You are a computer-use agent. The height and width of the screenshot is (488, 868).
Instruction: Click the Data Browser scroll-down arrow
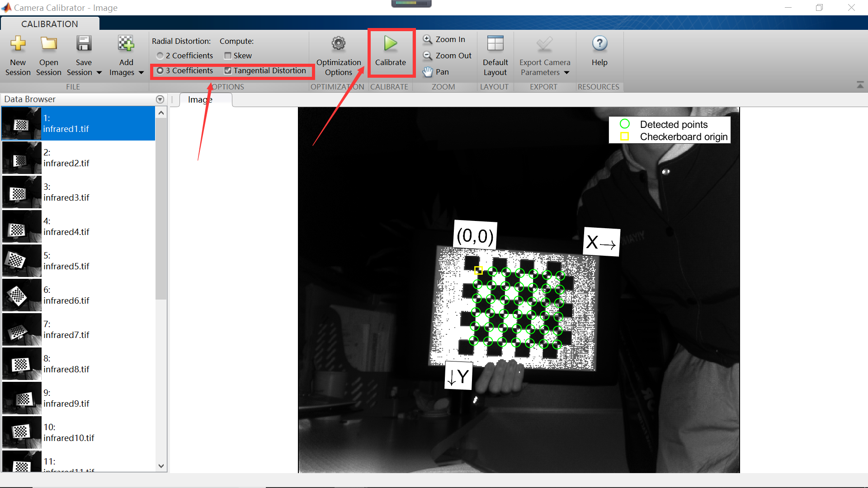pyautogui.click(x=161, y=466)
